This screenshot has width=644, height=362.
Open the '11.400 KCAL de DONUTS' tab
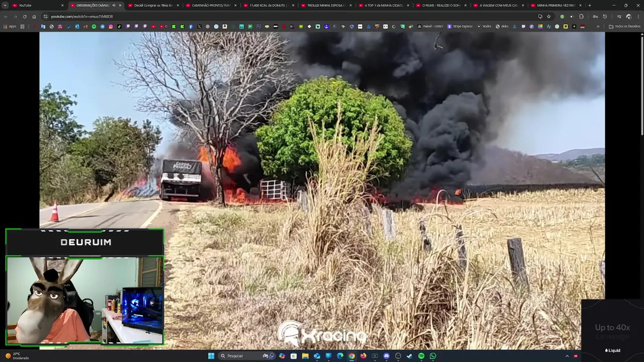268,5
